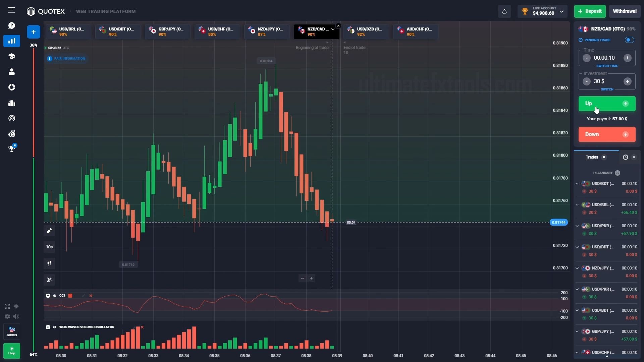This screenshot has width=644, height=362.
Task: Remove the Weis Waves Volume Oscillator indicator
Action: [142, 327]
